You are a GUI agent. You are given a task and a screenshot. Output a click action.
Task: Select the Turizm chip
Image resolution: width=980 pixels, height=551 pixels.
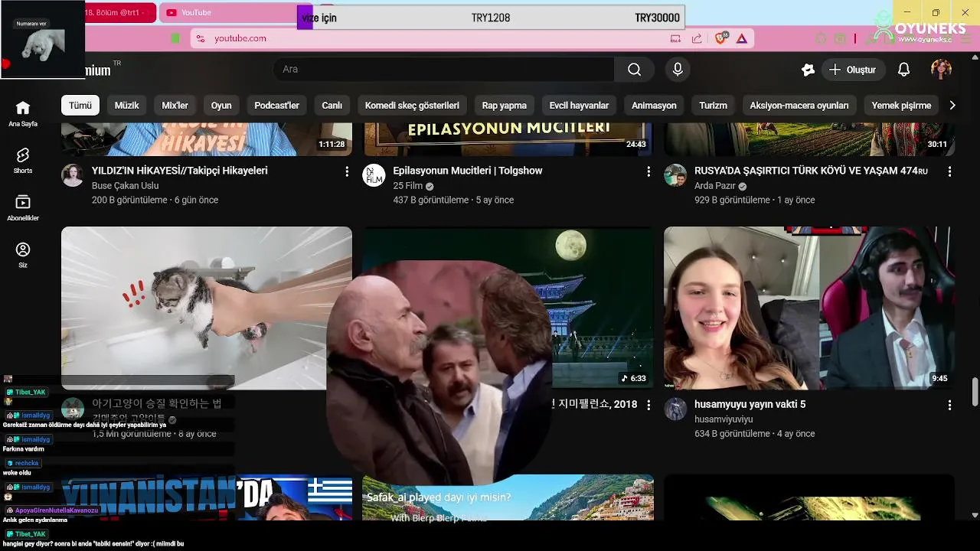pyautogui.click(x=713, y=106)
